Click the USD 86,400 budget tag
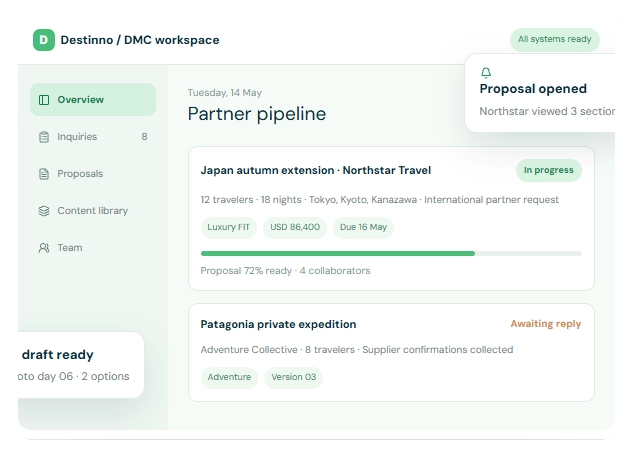Image resolution: width=634 pixels, height=450 pixels. [295, 227]
